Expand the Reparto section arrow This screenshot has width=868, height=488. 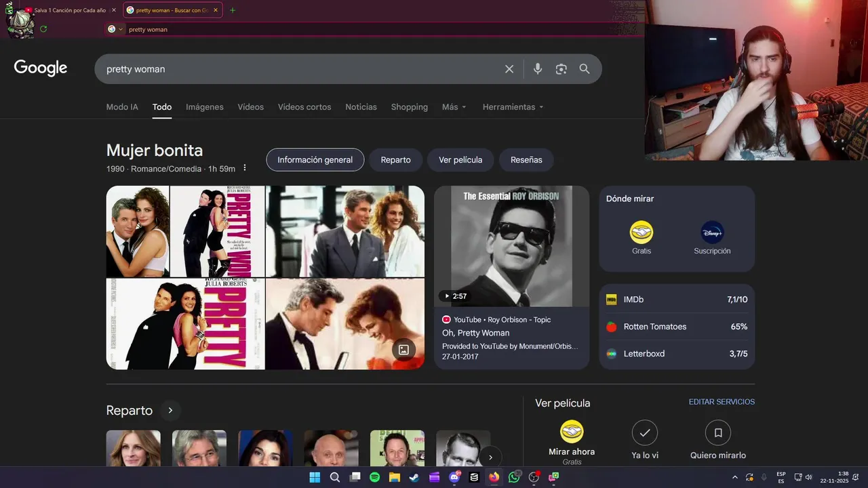click(170, 410)
